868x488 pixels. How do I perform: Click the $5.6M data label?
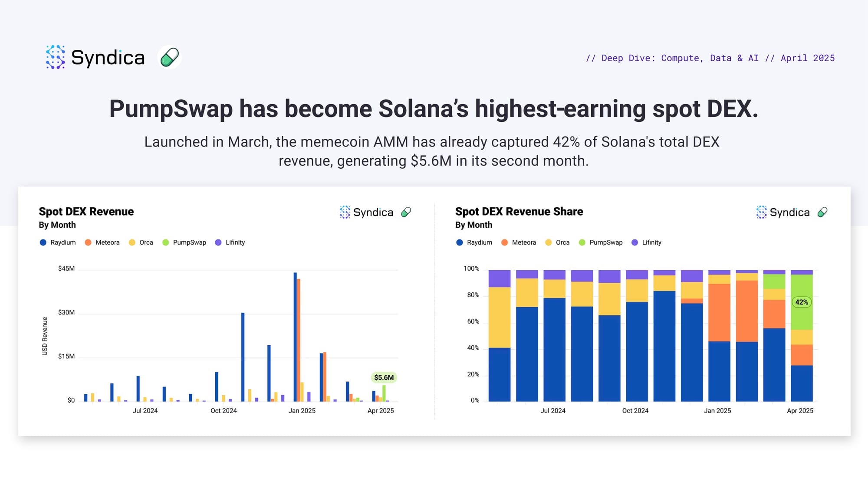pos(384,377)
